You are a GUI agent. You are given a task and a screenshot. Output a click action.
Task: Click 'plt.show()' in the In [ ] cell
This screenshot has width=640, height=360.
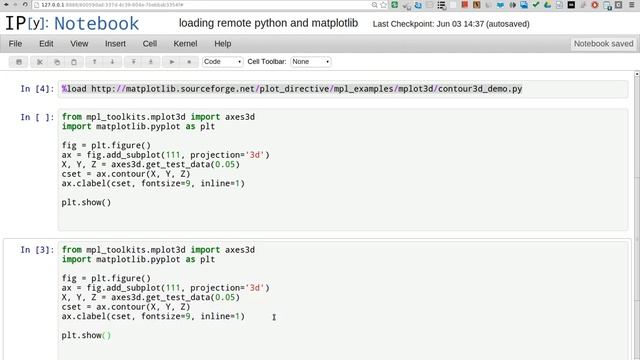coord(86,202)
